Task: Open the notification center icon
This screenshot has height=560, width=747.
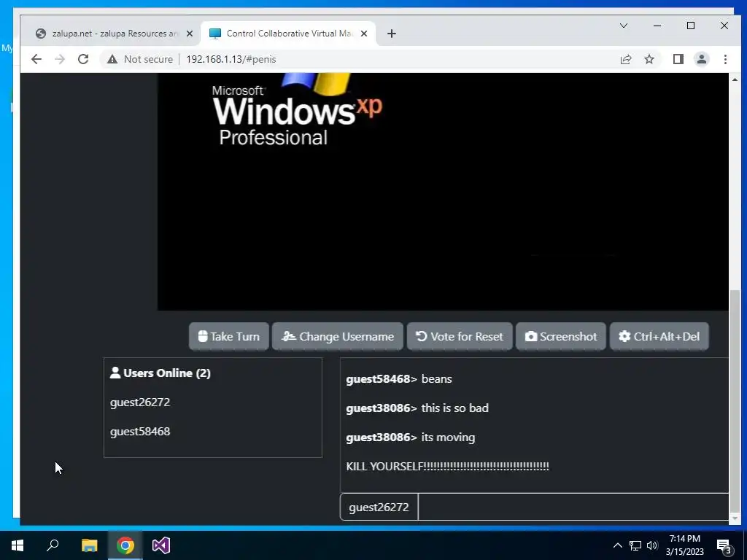Action: coord(724,545)
